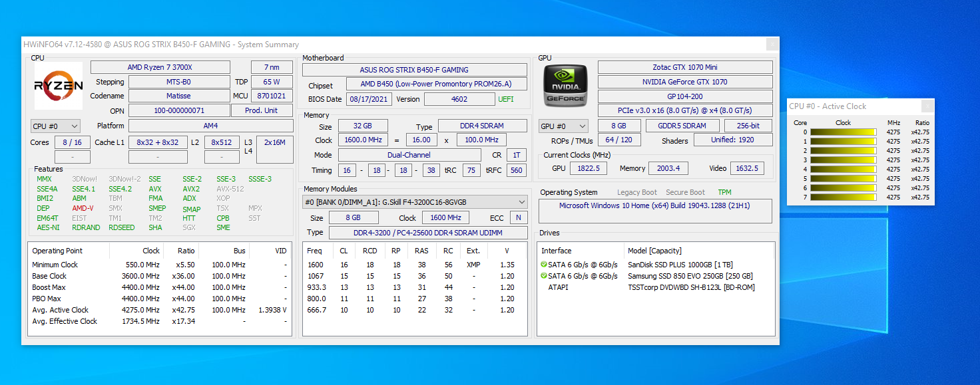Click the L1 cache value 8x32 + 8x32
980x385 pixels.
(158, 142)
